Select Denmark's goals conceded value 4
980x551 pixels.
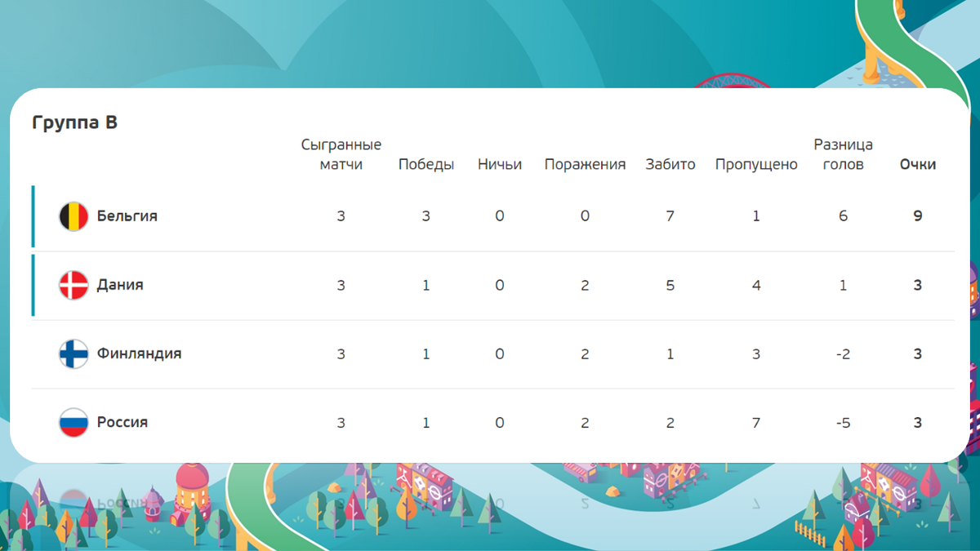756,285
